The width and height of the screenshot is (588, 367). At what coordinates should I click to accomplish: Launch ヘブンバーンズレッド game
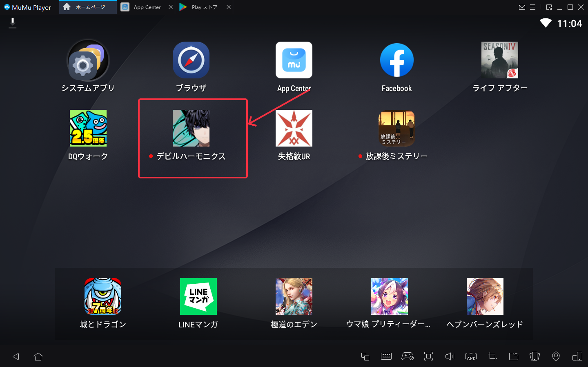click(x=485, y=296)
